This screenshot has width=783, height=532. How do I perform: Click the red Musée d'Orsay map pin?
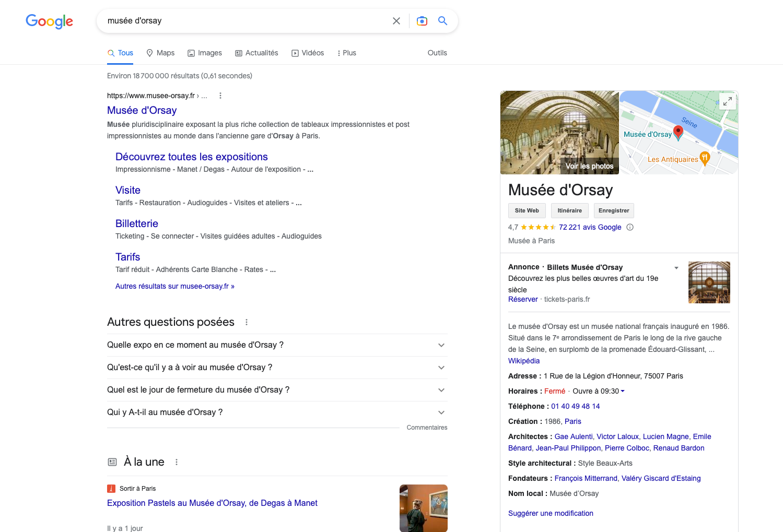click(x=678, y=133)
